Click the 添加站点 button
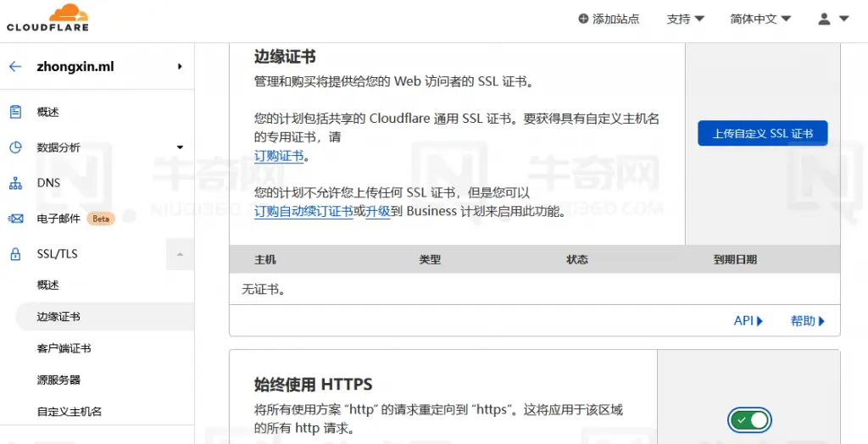The width and height of the screenshot is (868, 444). pyautogui.click(x=609, y=19)
